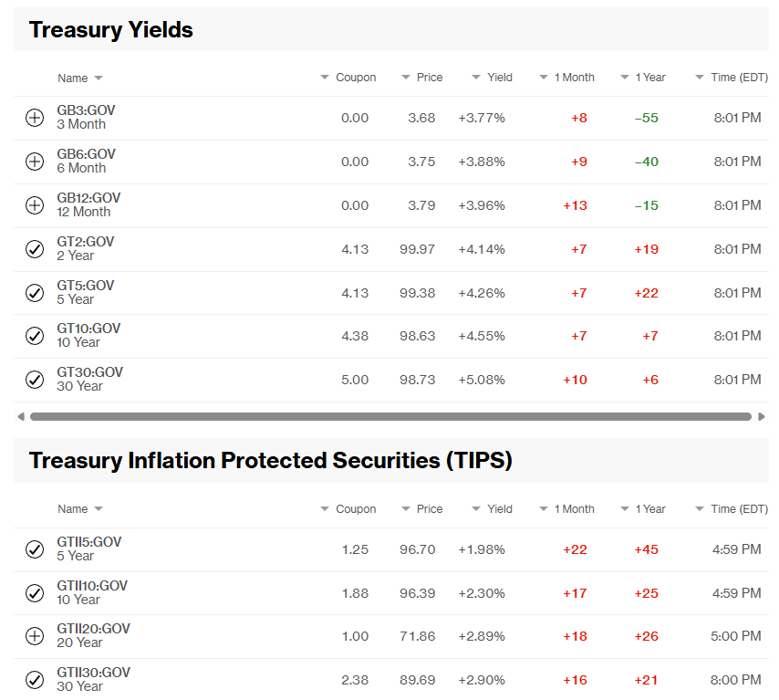Uncheck GT2:GOV 2 Year watchlist checkmark
The image size is (779, 700).
[x=35, y=249]
